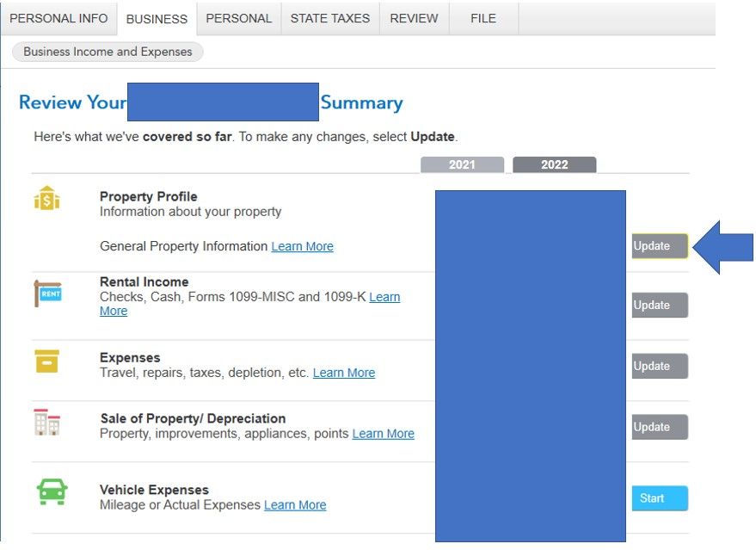
Task: Update General Property Information
Action: 660,246
